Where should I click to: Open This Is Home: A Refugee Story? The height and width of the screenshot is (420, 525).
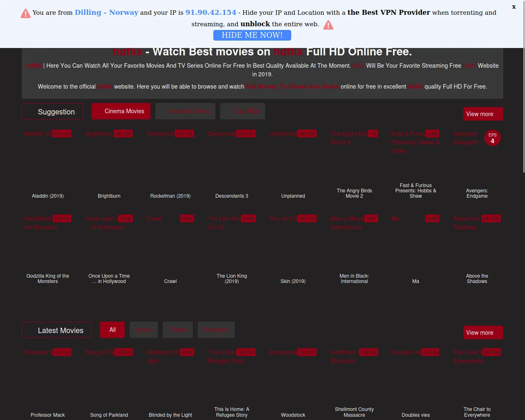[232, 412]
